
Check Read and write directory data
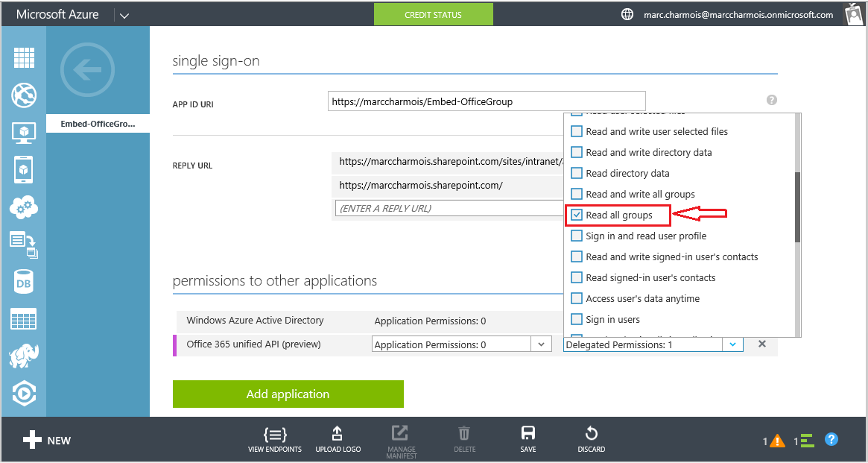pos(576,152)
